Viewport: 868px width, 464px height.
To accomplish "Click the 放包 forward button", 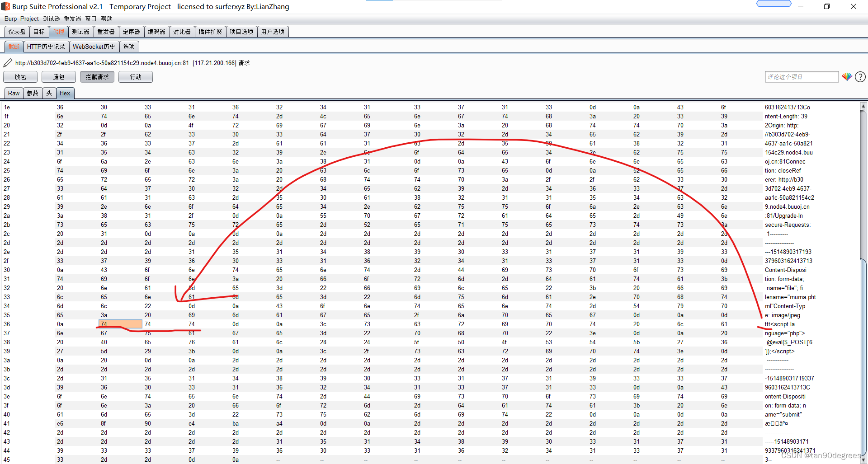I will pos(20,77).
